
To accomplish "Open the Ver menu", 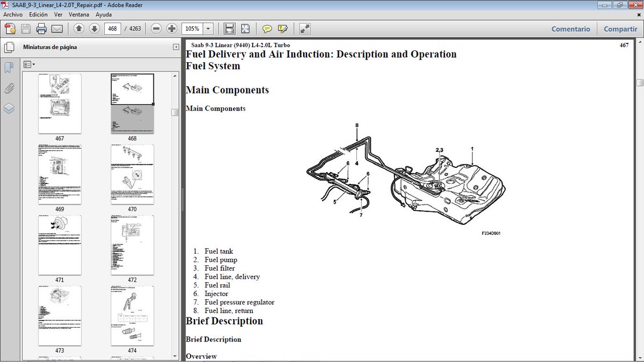I will [x=58, y=14].
